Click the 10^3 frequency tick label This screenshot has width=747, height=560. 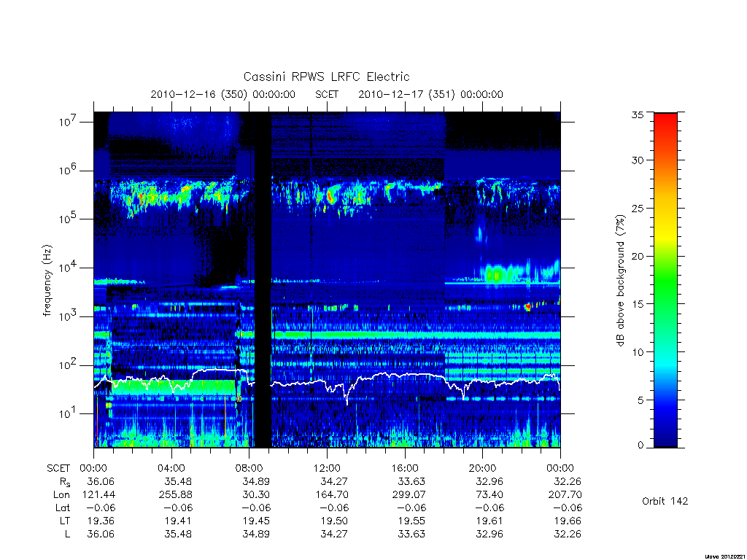(x=69, y=316)
